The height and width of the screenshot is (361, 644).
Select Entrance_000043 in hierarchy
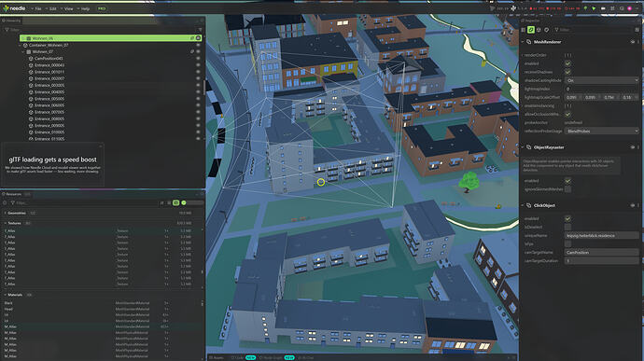[x=49, y=65]
